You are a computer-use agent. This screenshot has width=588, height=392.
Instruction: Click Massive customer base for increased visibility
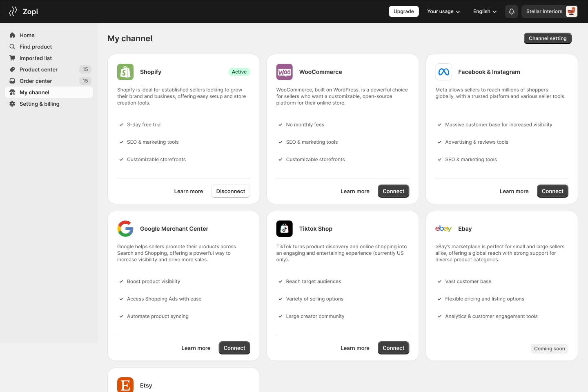tap(499, 125)
